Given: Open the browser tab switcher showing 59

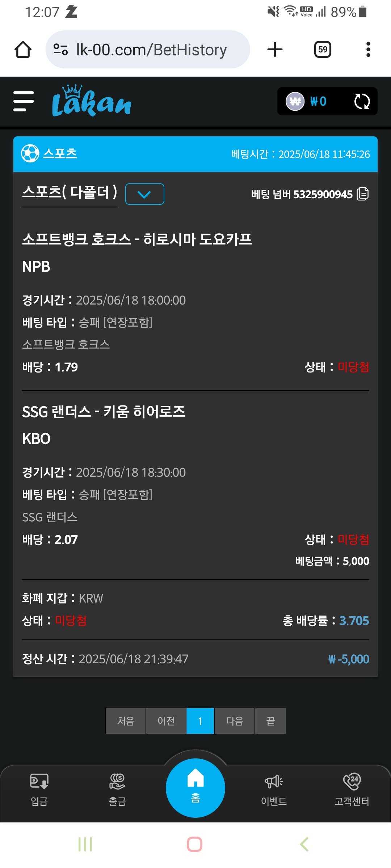Looking at the screenshot, I should point(323,50).
